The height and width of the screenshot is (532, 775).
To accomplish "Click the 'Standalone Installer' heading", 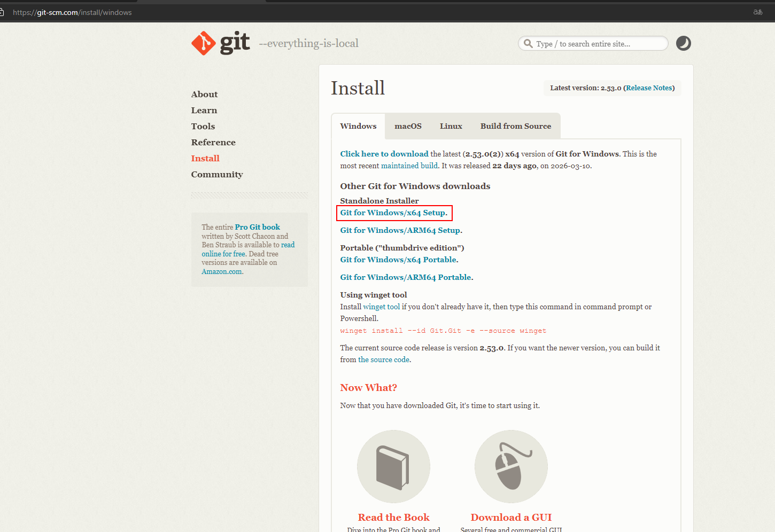I will (x=379, y=201).
